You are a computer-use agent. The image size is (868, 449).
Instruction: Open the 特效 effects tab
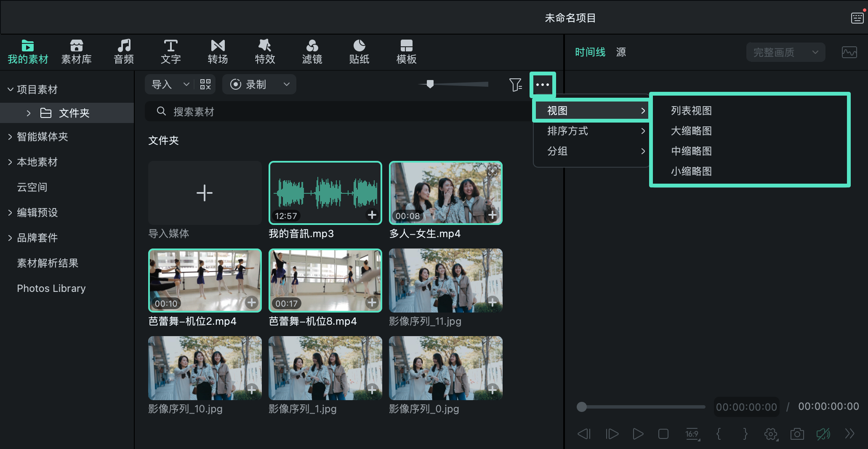[265, 52]
